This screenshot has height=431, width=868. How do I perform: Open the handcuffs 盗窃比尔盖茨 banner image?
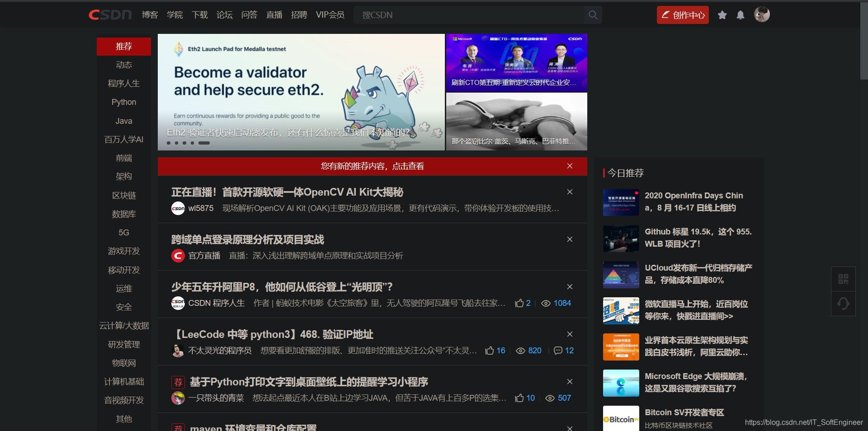[x=517, y=122]
